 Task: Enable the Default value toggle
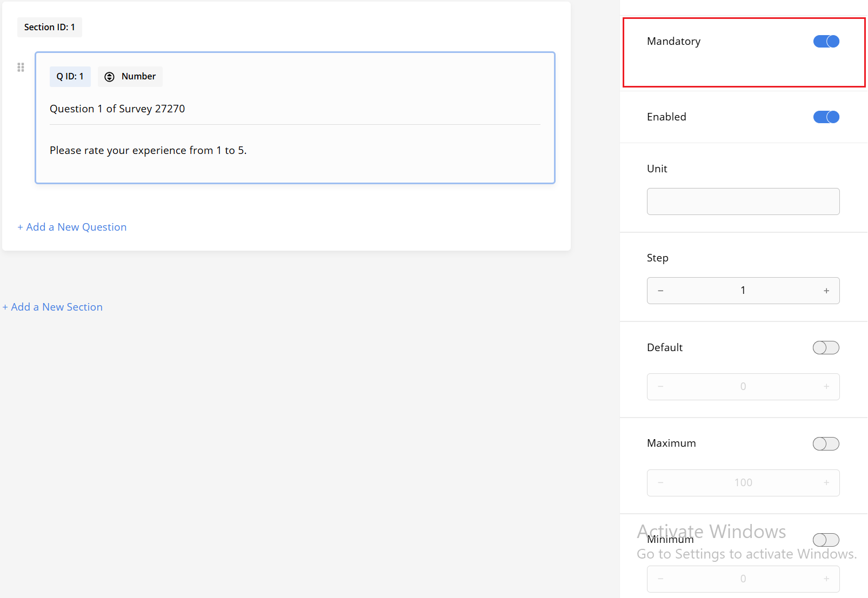(x=826, y=348)
